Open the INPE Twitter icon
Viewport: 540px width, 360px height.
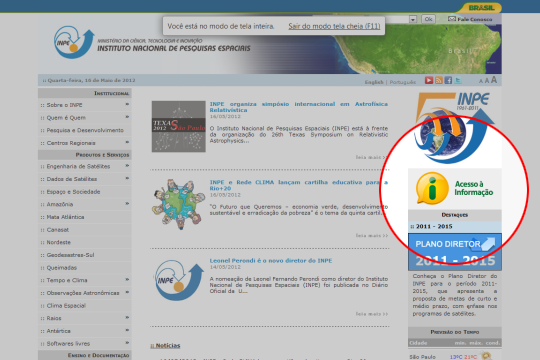pyautogui.click(x=458, y=80)
